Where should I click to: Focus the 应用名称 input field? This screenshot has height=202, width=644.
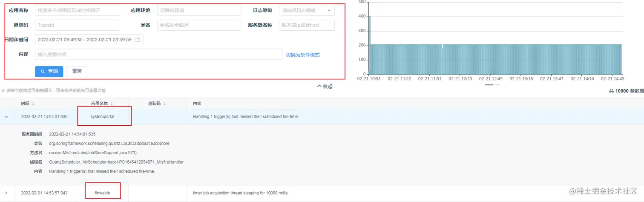pyautogui.click(x=77, y=10)
